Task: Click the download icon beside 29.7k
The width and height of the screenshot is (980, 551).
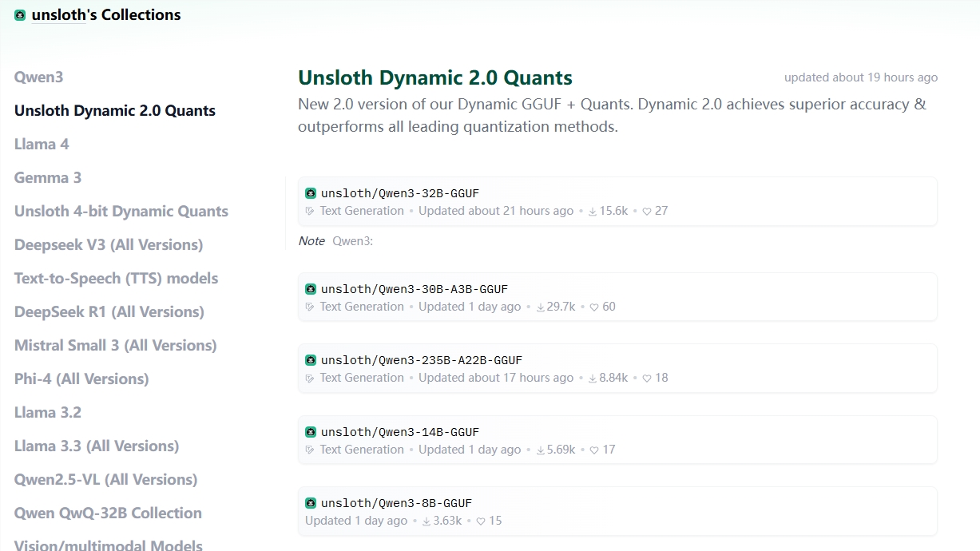Action: click(541, 307)
